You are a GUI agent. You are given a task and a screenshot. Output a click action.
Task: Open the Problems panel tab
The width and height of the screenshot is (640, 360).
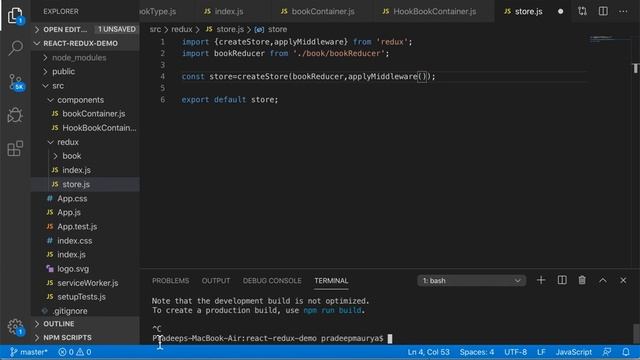171,280
